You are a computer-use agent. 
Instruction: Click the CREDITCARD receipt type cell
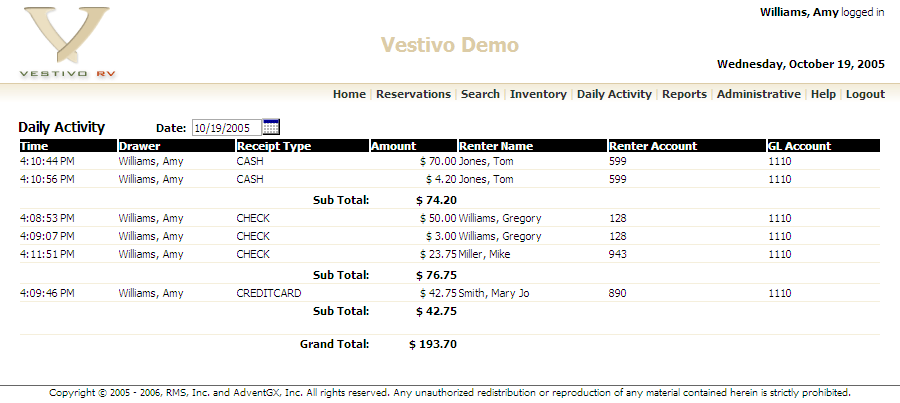269,293
